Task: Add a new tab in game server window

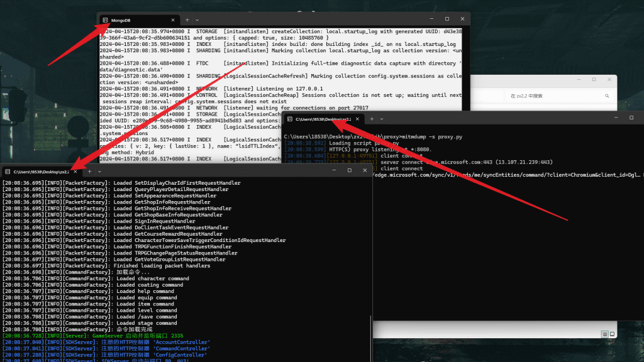Action: click(89, 172)
